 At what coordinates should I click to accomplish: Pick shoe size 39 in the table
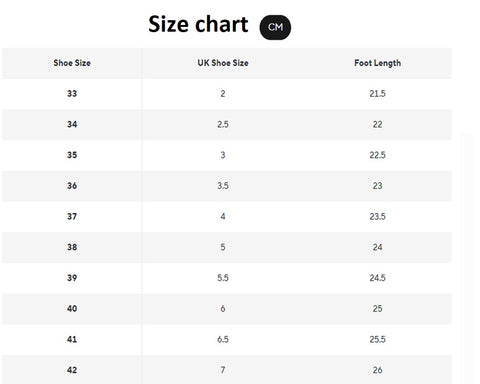72,278
